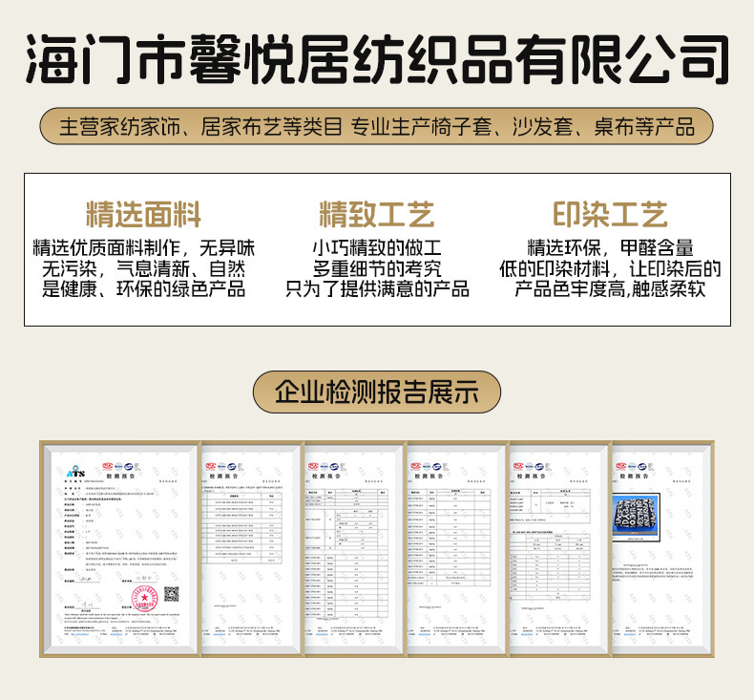
Task: Click the 印染工艺 heading
Action: coord(610,215)
